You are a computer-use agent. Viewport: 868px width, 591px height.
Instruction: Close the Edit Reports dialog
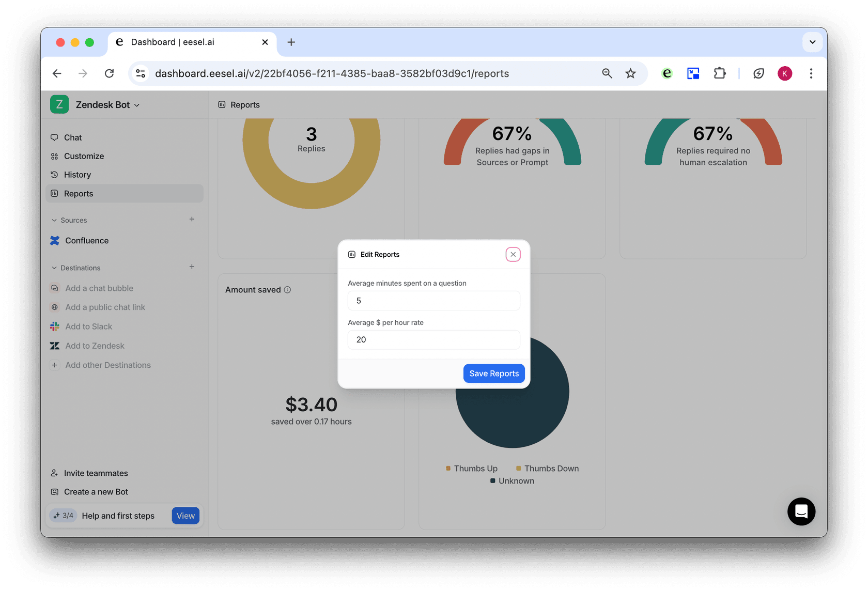click(x=513, y=254)
